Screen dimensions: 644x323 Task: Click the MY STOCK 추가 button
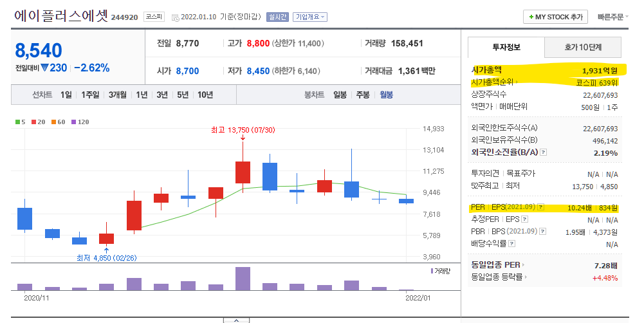point(555,17)
